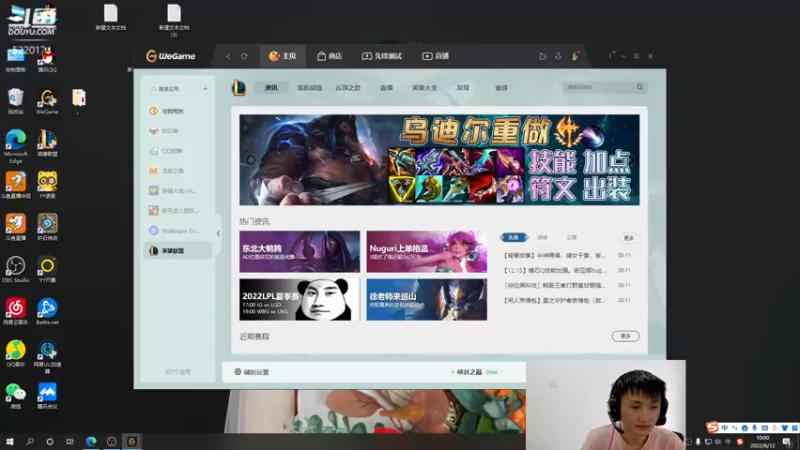Open the 徐老师来巡山 card

(427, 299)
